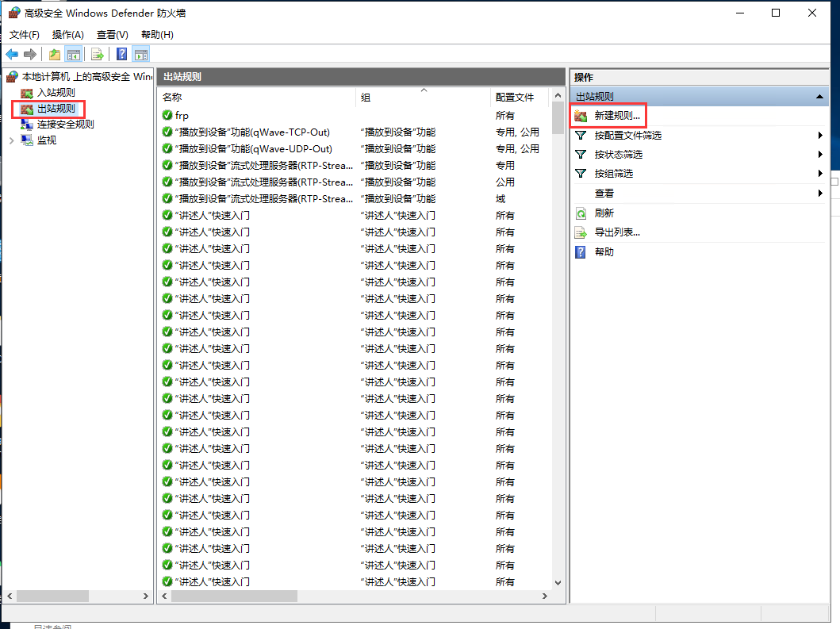Select RTP-Stream rule with 专用 profile
This screenshot has height=629, width=840.
[x=355, y=166]
